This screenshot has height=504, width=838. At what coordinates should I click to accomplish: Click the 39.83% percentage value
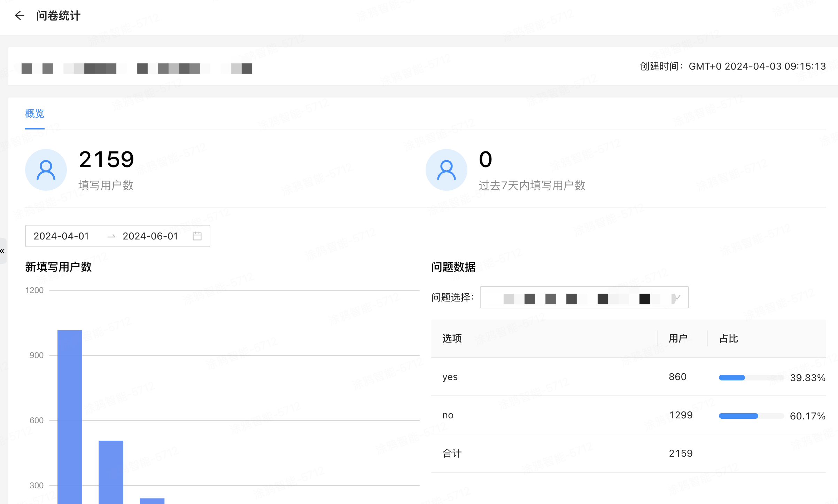click(808, 378)
